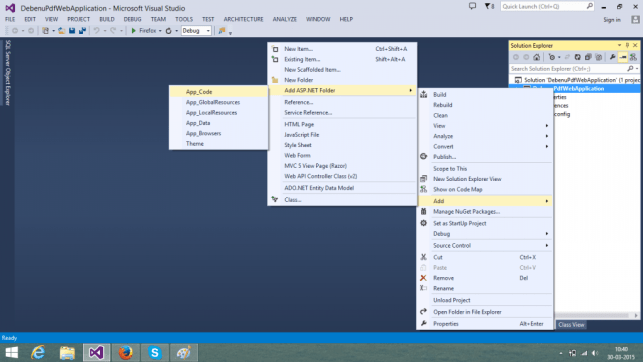Select the Solution 'DebenuPdfWebApplication' tree node
This screenshot has height=362, width=643.
point(577,80)
